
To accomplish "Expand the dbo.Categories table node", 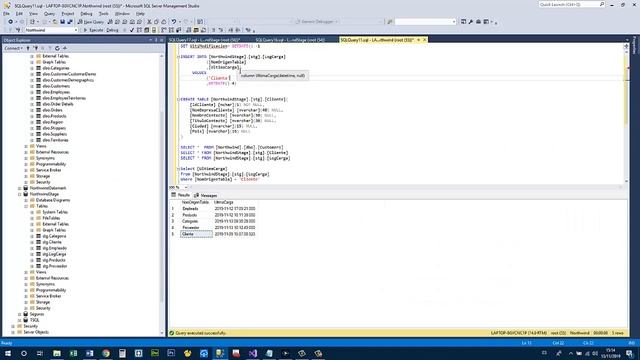I will click(x=32, y=68).
